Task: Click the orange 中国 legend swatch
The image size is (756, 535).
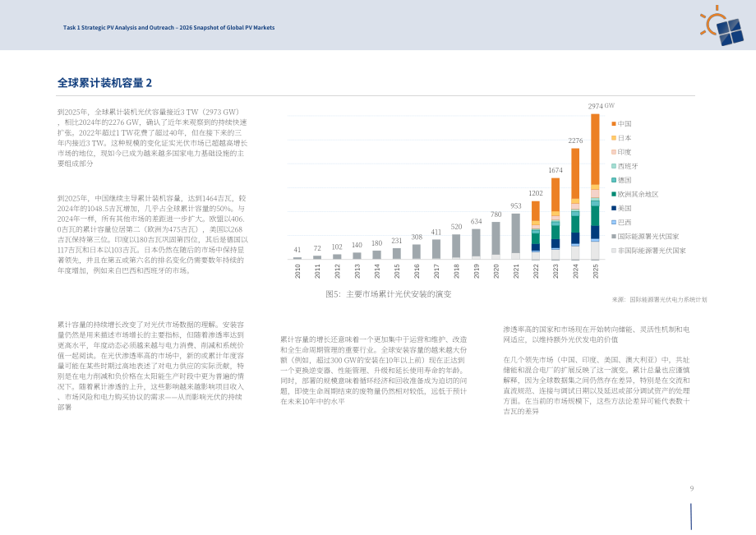Action: [614, 124]
